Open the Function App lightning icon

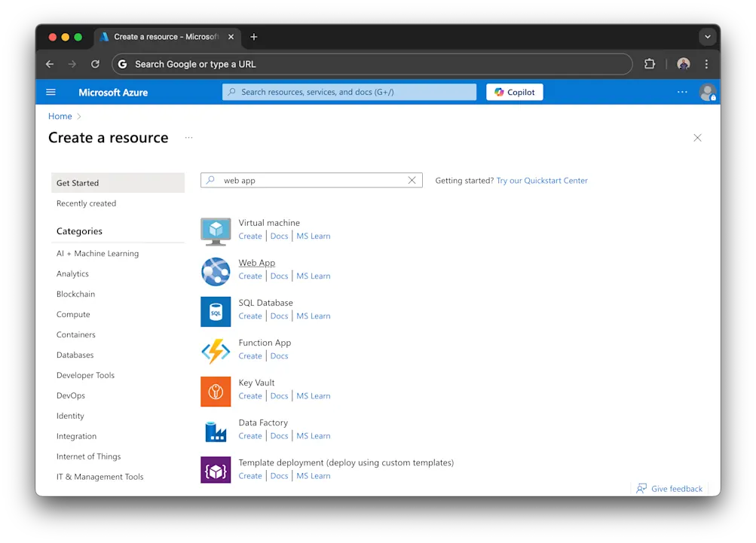(216, 349)
